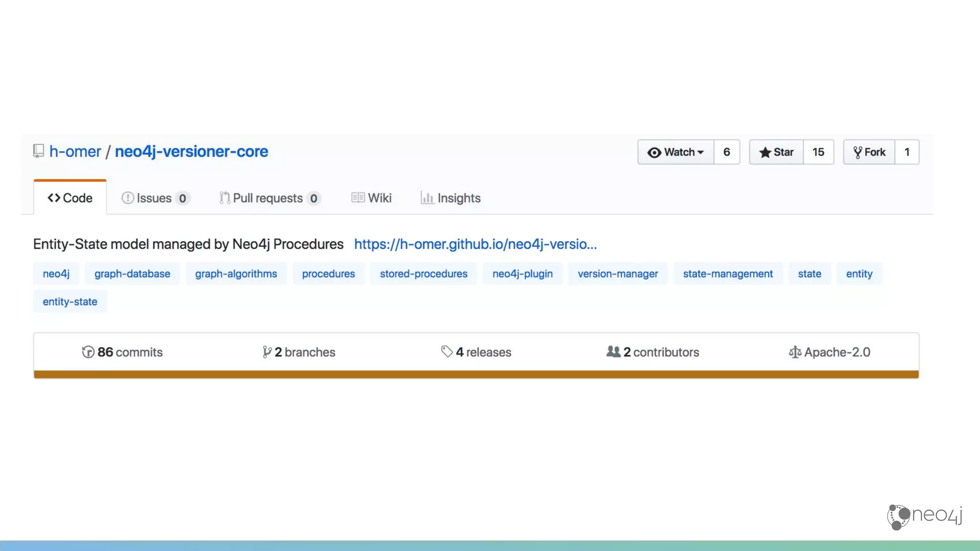View the stargazers count 15
Screen dimensions: 980x551
pos(818,152)
